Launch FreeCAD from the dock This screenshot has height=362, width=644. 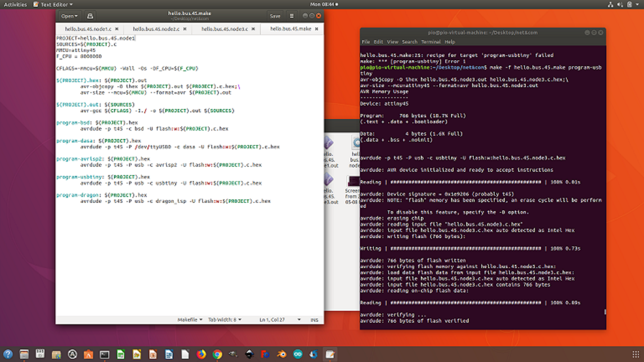(x=265, y=354)
